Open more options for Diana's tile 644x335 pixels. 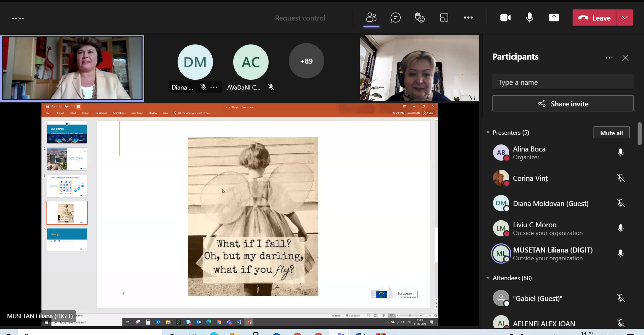[214, 87]
